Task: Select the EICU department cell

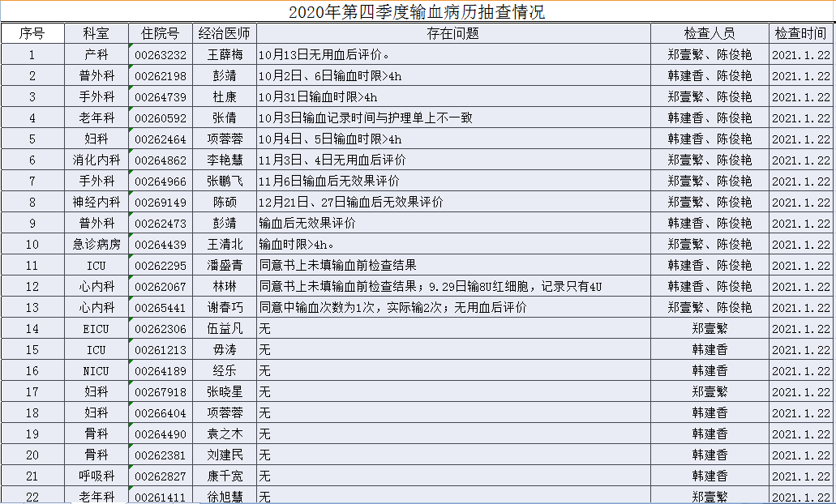Action: (96, 329)
